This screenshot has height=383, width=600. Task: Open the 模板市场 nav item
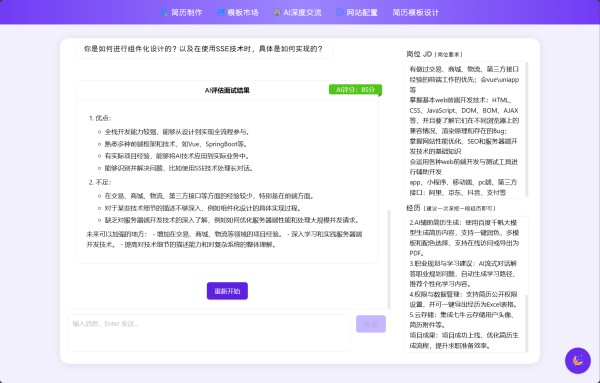pos(238,12)
